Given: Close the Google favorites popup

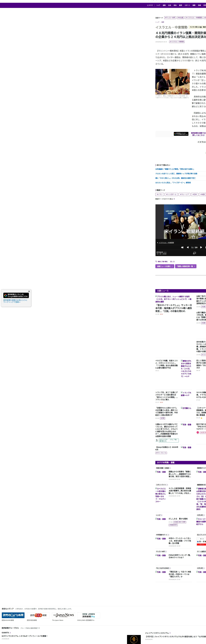Looking at the screenshot, I should (x=29, y=291).
